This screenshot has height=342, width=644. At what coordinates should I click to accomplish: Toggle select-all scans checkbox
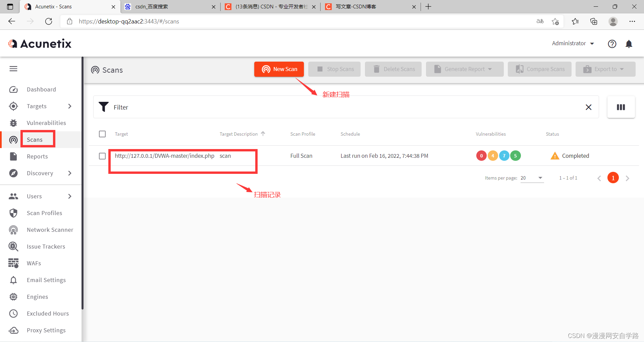pos(102,134)
